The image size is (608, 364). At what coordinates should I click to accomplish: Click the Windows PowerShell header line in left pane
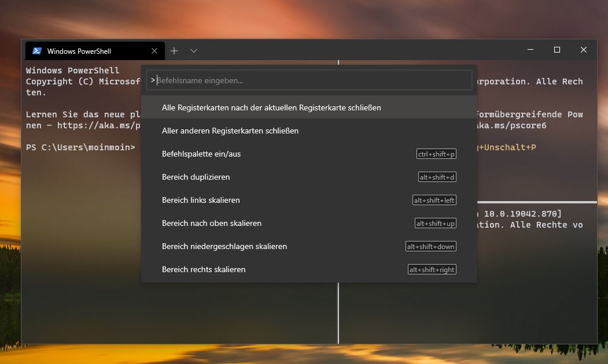[72, 70]
